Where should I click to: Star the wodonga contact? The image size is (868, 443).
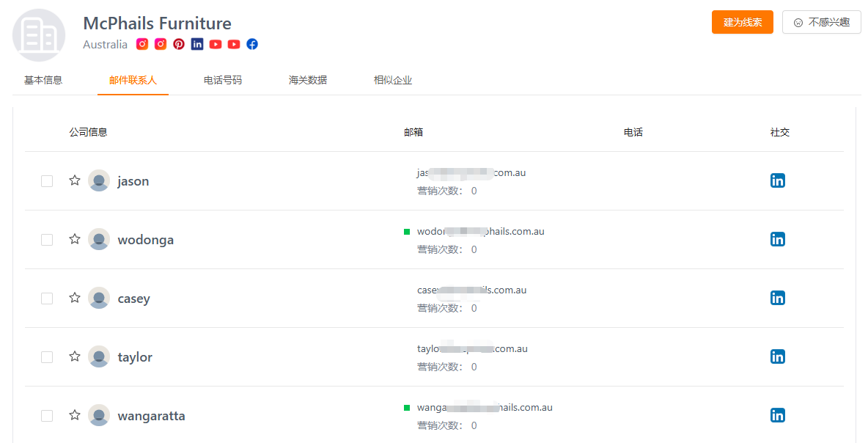[x=75, y=239]
